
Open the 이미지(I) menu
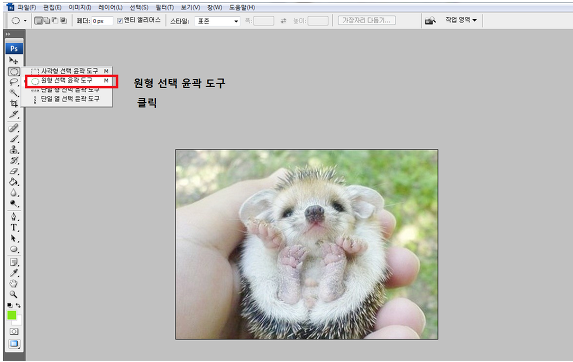coord(80,7)
